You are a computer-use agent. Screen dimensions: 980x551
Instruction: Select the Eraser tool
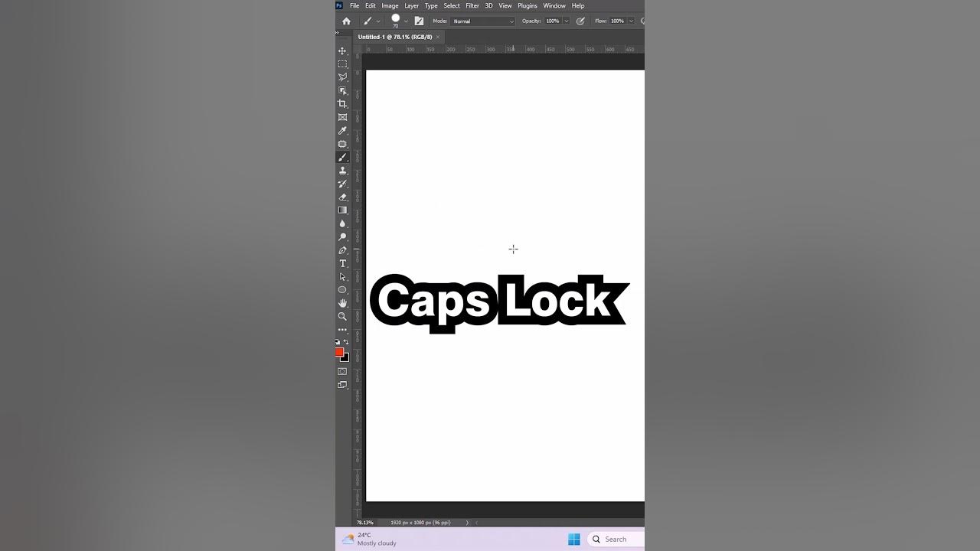click(342, 197)
